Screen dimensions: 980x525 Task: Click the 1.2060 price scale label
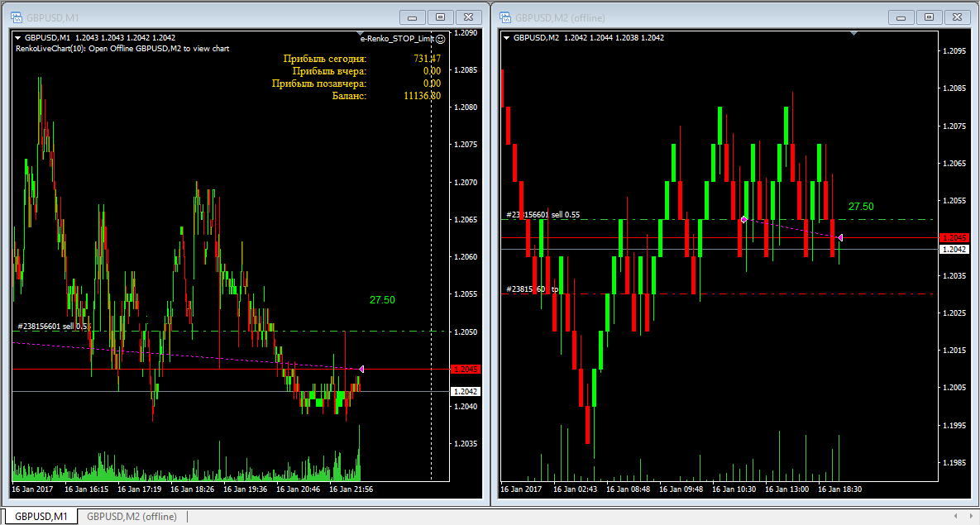coord(466,257)
